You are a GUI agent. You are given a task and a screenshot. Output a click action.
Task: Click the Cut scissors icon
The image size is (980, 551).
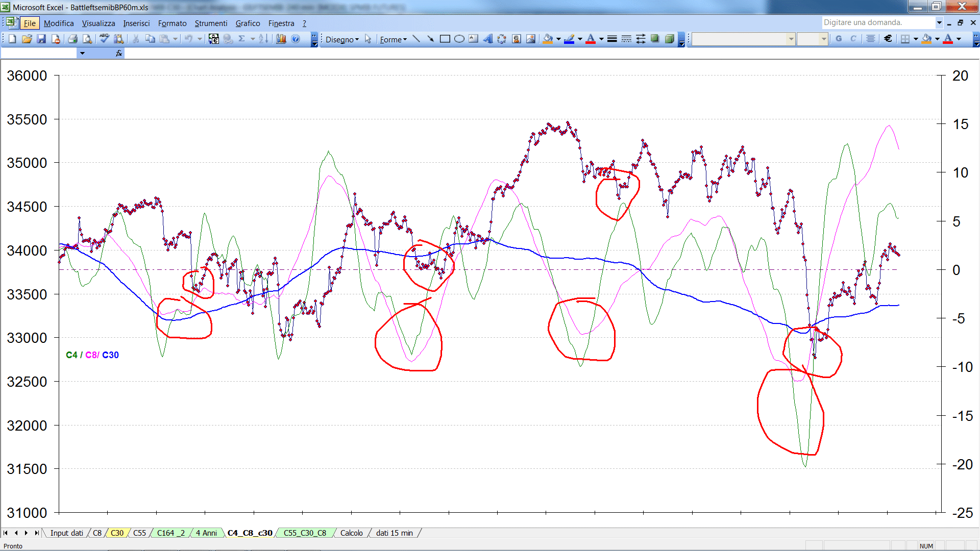tap(136, 39)
